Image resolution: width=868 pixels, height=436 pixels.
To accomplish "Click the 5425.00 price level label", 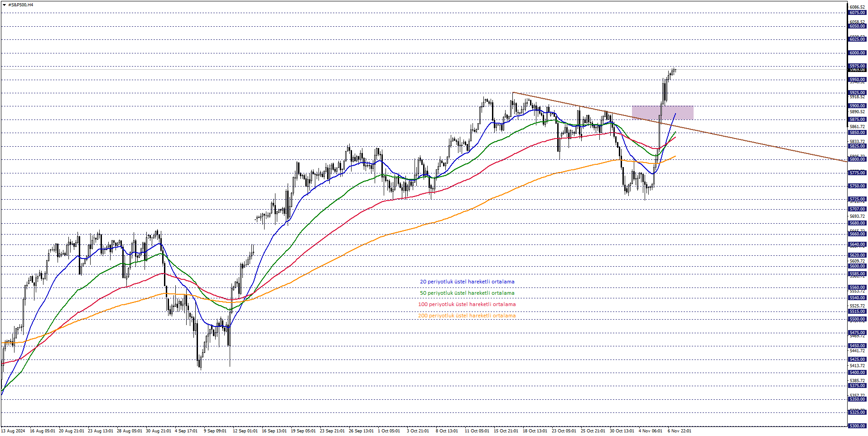I will pyautogui.click(x=857, y=359).
